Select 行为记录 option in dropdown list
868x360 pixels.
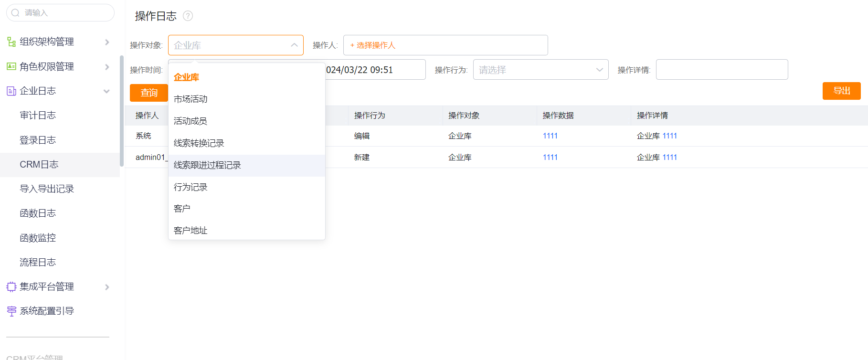tap(247, 187)
